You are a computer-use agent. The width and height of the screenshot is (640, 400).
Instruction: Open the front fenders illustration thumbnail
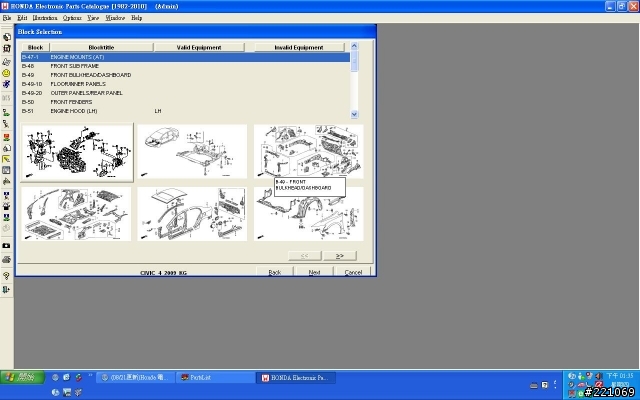[309, 214]
